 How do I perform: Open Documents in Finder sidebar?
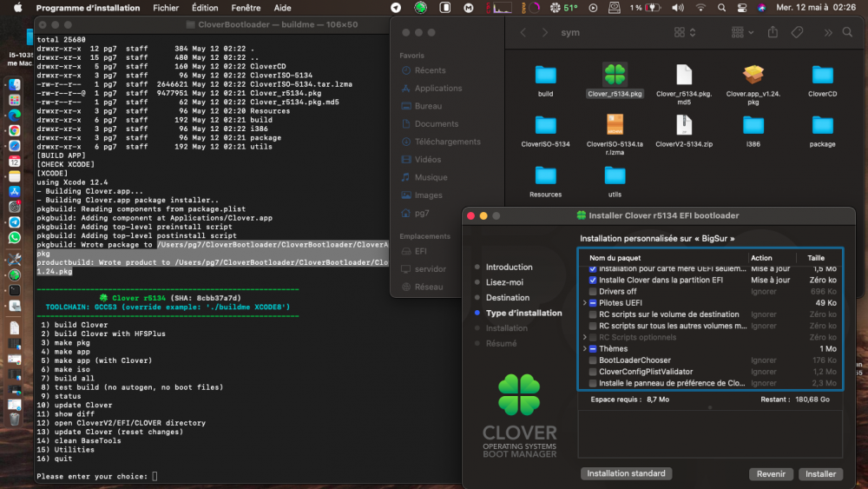point(437,124)
